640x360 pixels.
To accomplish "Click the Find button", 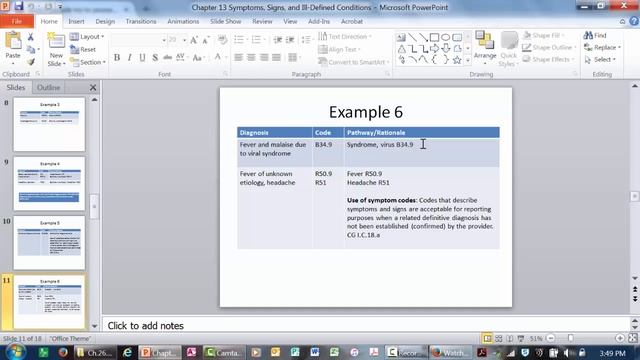I will pos(595,36).
